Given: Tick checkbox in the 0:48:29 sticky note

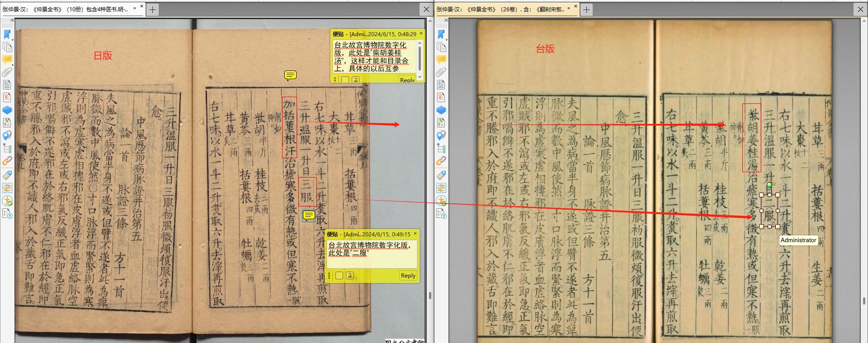Looking at the screenshot, I should (x=345, y=80).
